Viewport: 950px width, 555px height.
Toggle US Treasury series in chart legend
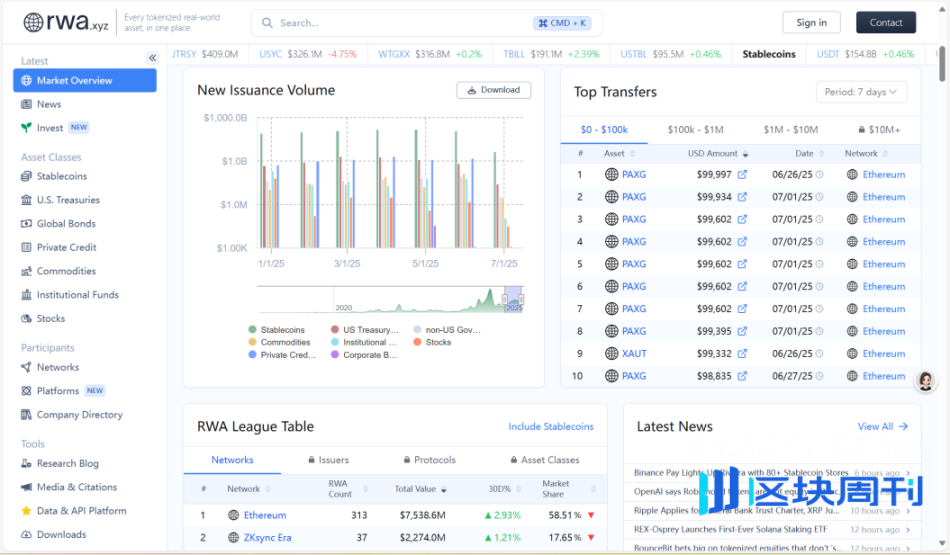point(365,330)
